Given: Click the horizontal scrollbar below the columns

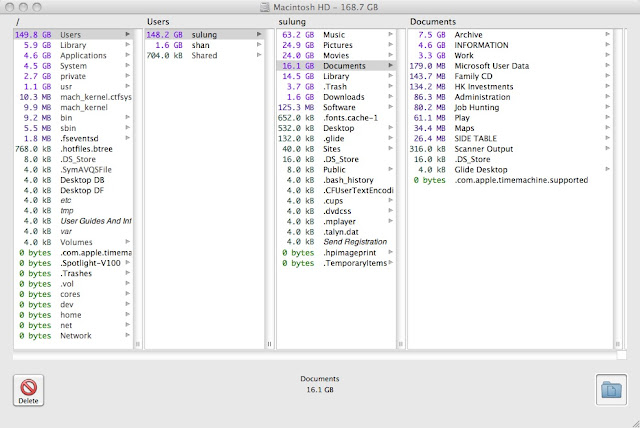Looking at the screenshot, I should pos(314,356).
